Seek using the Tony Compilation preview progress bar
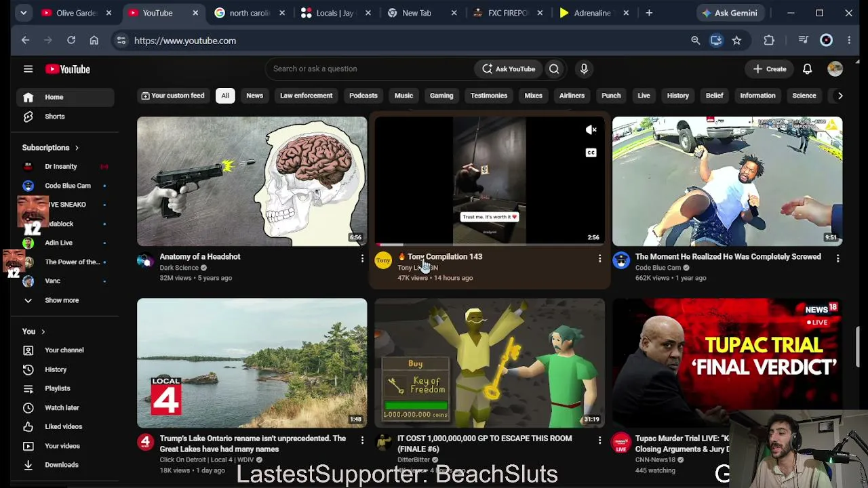This screenshot has height=488, width=868. click(490, 245)
